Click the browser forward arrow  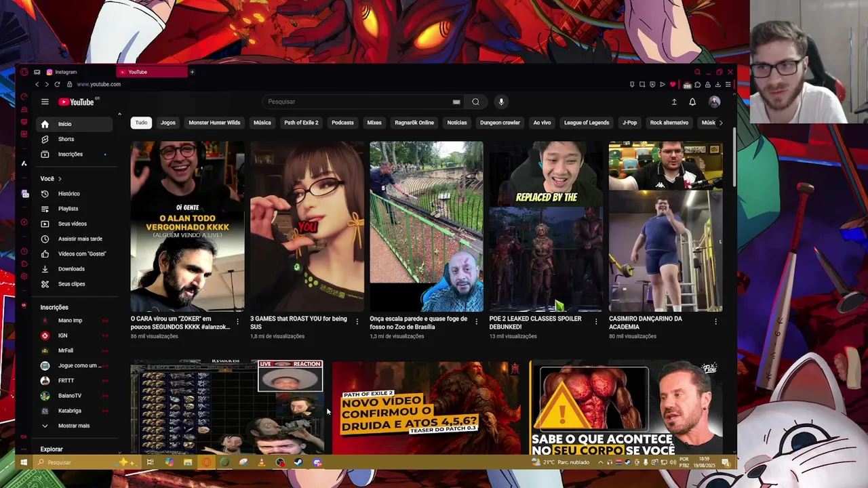pyautogui.click(x=46, y=84)
